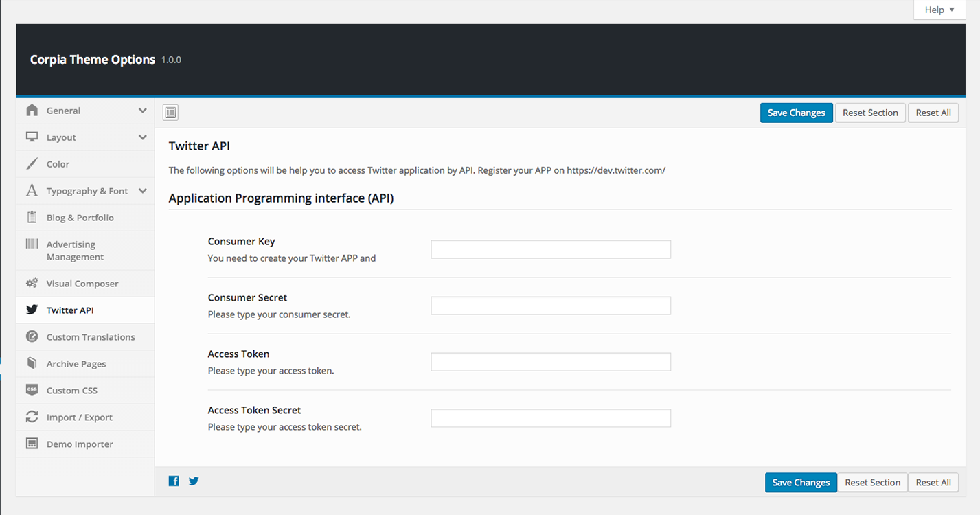Go to the Demo Importer section
This screenshot has height=515, width=980.
click(x=80, y=444)
